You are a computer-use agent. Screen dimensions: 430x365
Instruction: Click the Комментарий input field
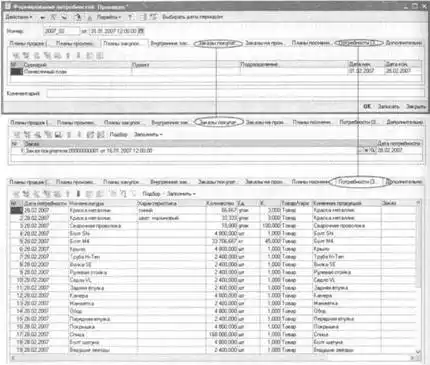point(235,93)
